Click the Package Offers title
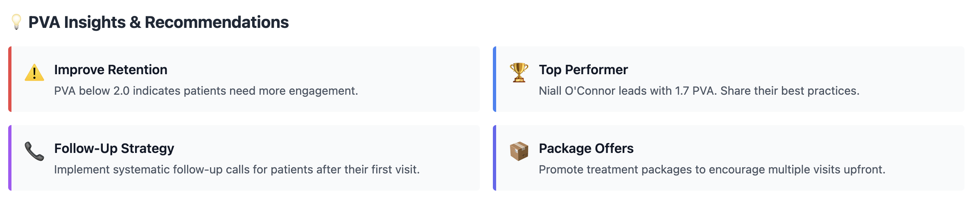 [586, 148]
